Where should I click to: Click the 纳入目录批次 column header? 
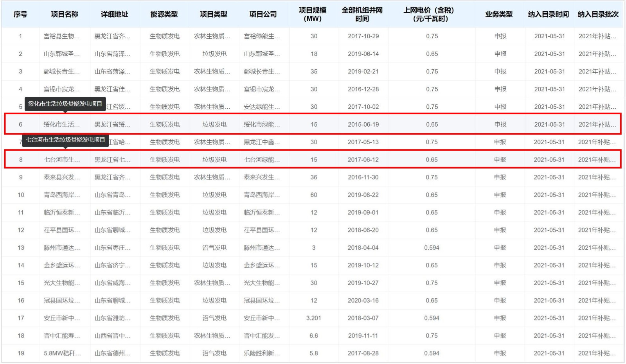pyautogui.click(x=598, y=14)
